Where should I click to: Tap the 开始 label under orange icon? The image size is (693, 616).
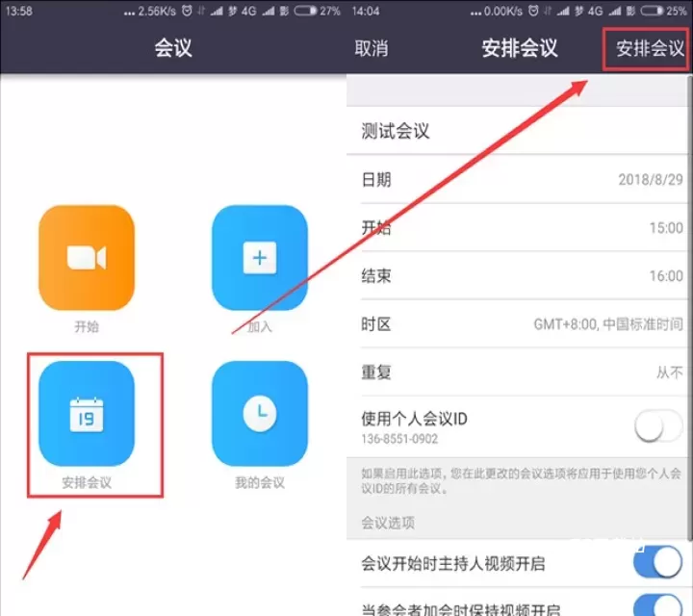(87, 326)
